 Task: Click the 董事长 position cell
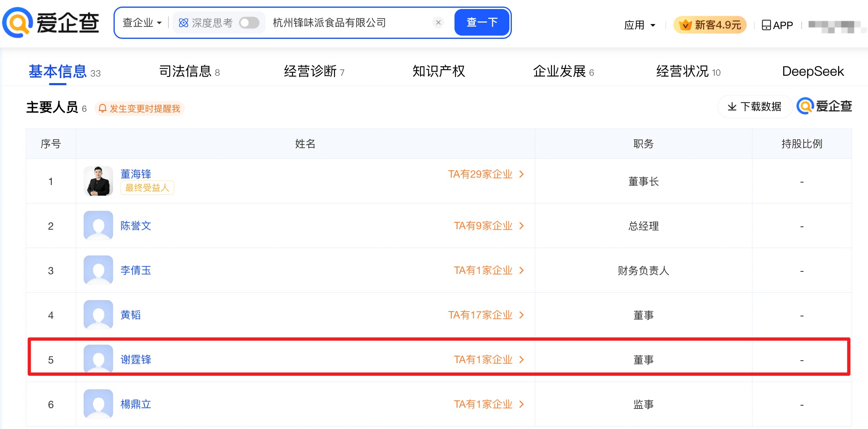click(x=643, y=181)
